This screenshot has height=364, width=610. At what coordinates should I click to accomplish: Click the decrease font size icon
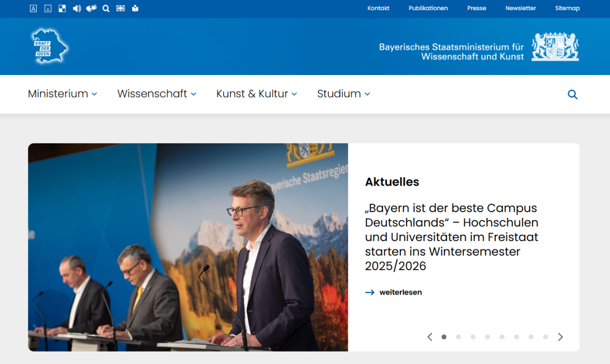click(x=48, y=8)
